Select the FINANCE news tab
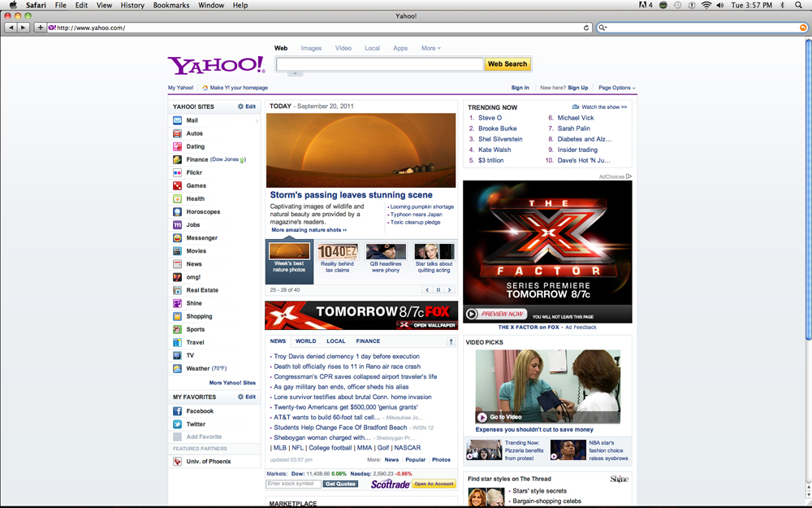This screenshot has height=508, width=812. click(368, 341)
